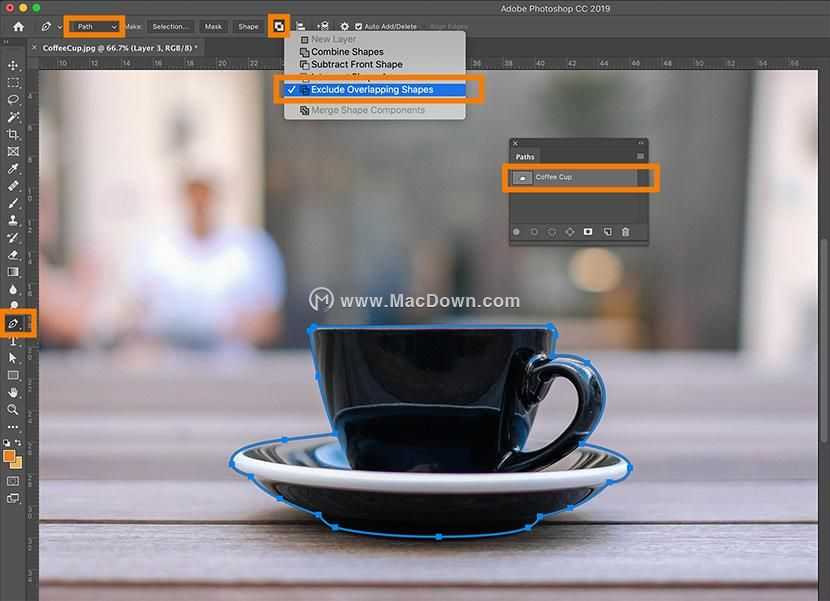Reset default foreground and background colors
The image size is (830, 601).
(x=6, y=442)
